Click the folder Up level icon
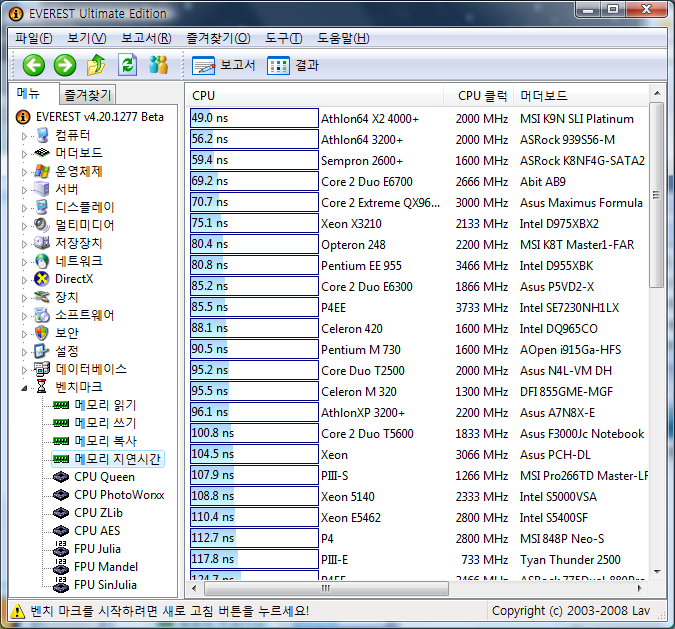Image resolution: width=675 pixels, height=629 pixels. click(96, 65)
